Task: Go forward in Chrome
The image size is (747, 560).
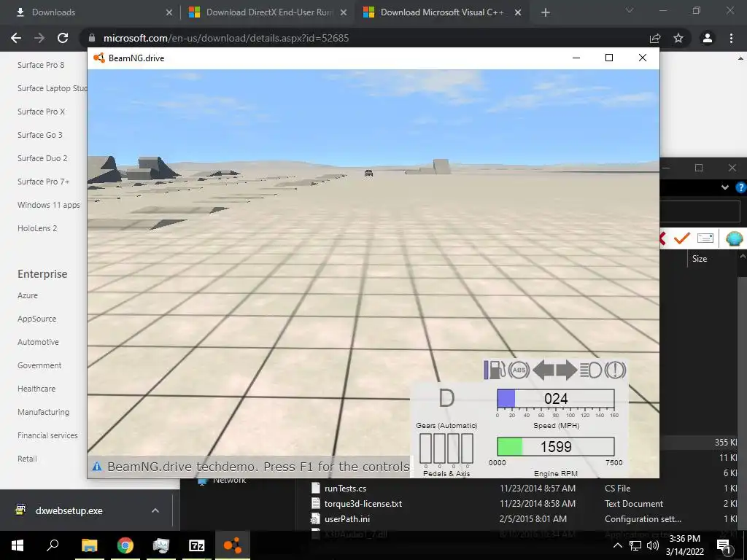Action: point(39,38)
